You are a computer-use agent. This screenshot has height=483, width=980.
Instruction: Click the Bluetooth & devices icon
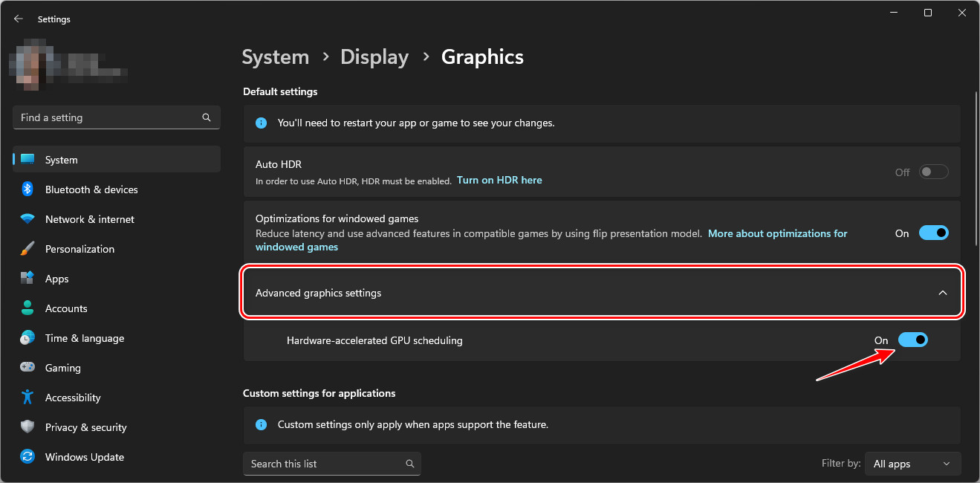[27, 189]
